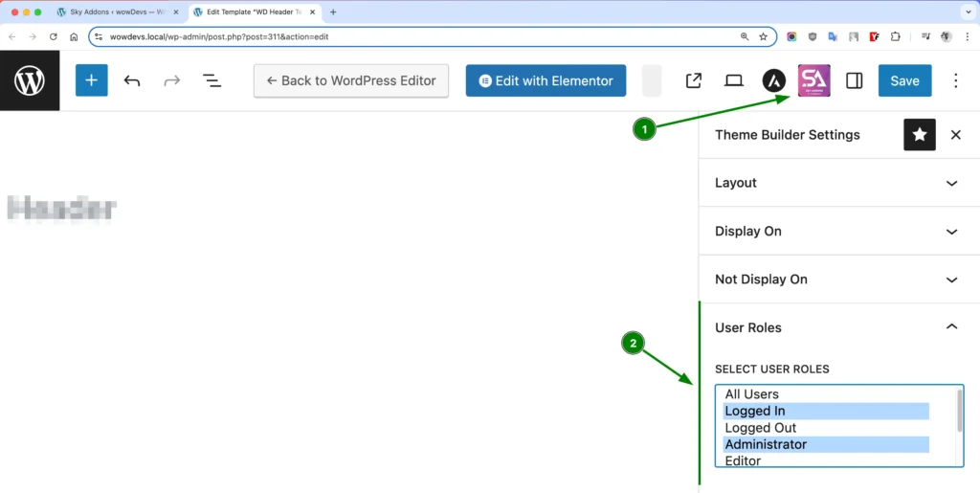Select Editor role option
The image size is (980, 493).
pos(826,460)
